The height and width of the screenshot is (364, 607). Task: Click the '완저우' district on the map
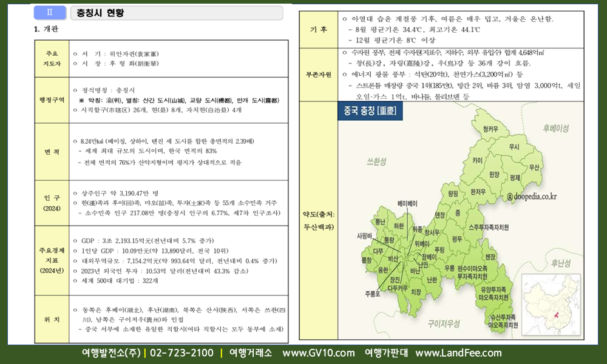(478, 192)
